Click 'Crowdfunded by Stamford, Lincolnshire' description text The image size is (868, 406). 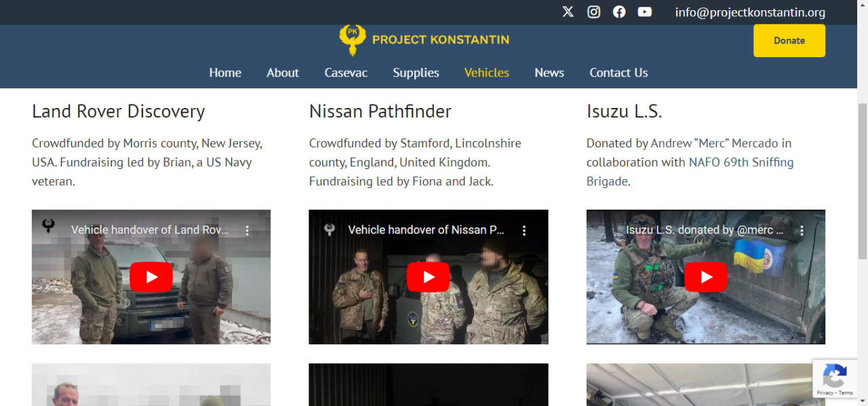pos(415,162)
